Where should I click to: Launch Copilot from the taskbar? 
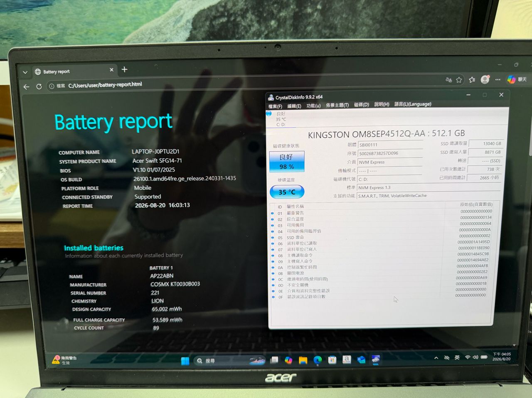[x=288, y=360]
